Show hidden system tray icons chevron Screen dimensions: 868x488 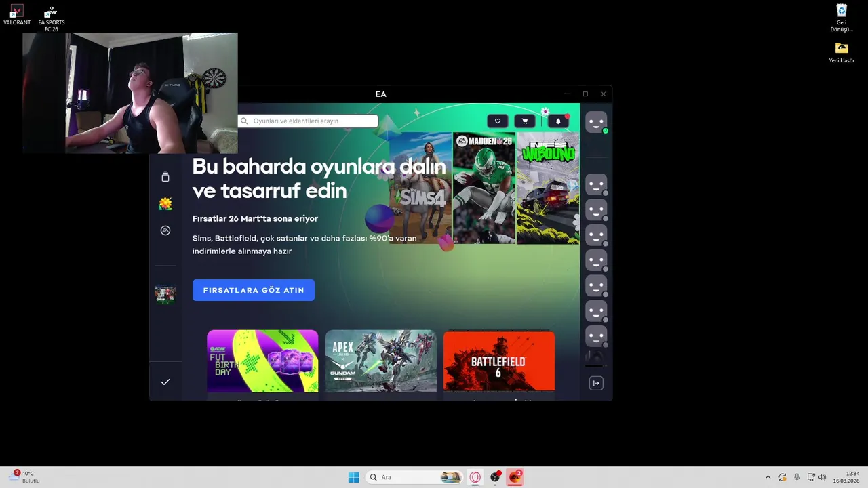[x=768, y=477]
